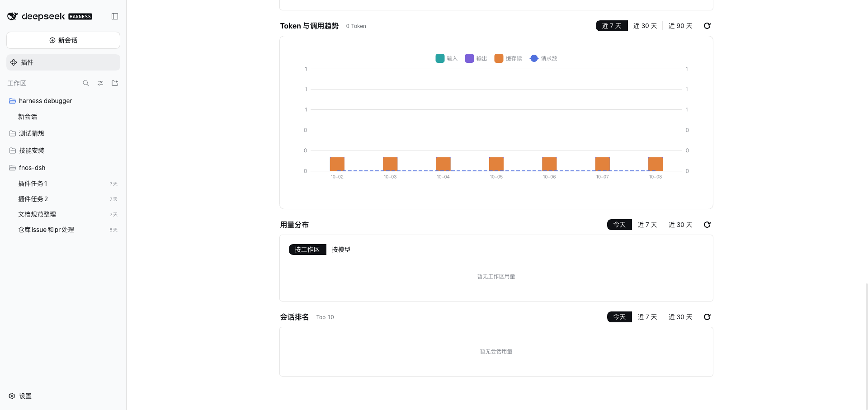Click the orange bar for 10-08
This screenshot has height=410, width=868.
[x=656, y=164]
